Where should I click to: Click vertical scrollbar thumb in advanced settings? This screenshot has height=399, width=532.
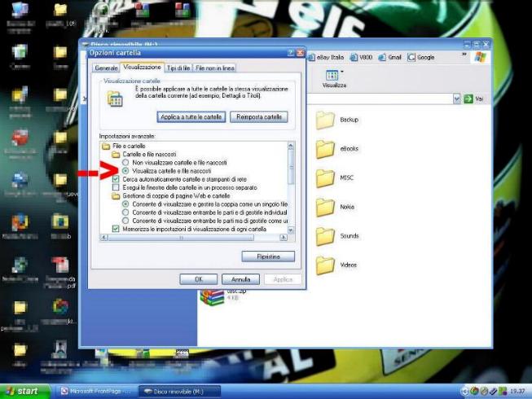click(x=291, y=168)
